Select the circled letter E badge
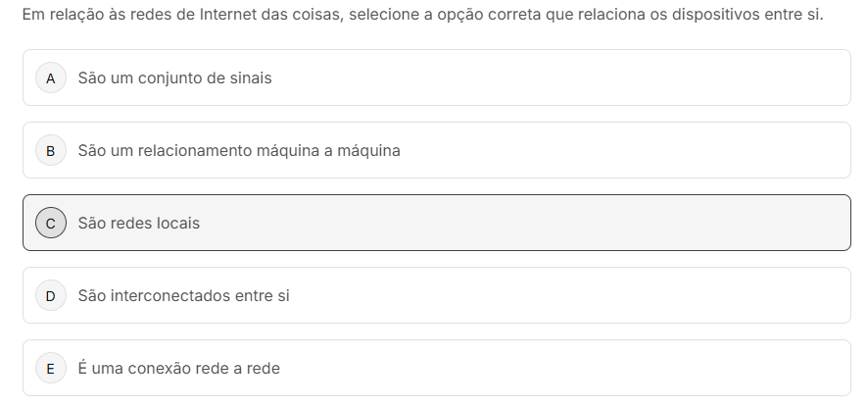This screenshot has height=408, width=868. (50, 368)
